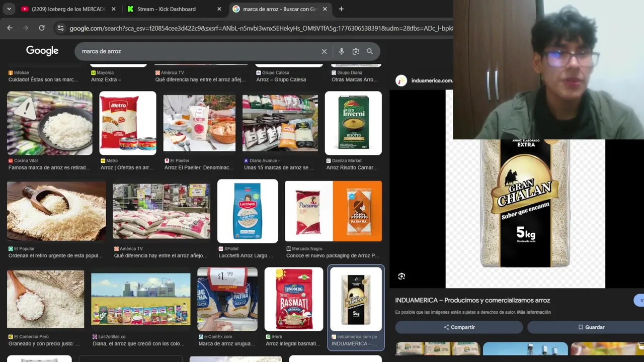Open the Más información link

(x=534, y=312)
